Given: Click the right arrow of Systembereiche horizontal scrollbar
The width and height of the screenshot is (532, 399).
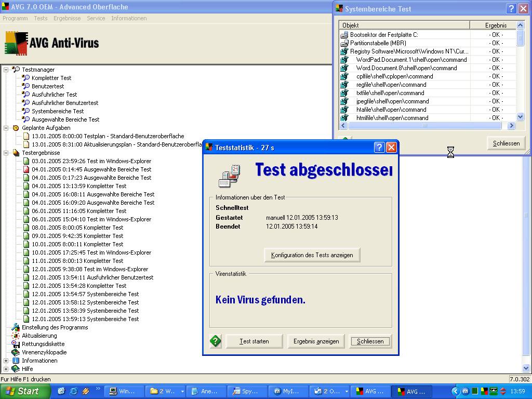Looking at the screenshot, I should (511, 126).
